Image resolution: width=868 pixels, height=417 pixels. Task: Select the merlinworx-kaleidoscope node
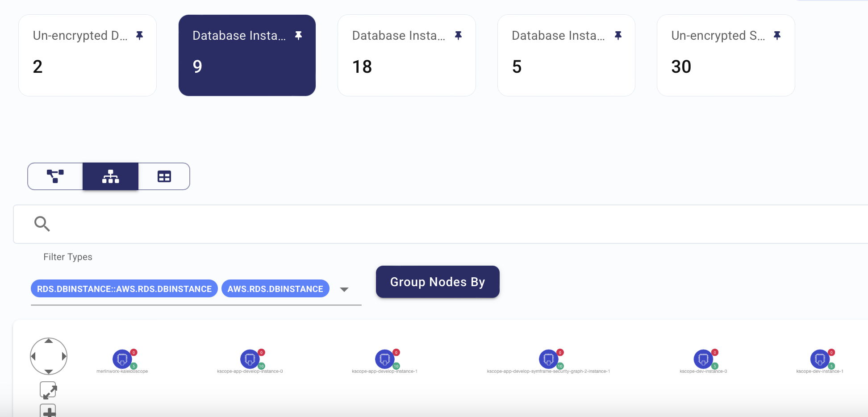tap(122, 359)
